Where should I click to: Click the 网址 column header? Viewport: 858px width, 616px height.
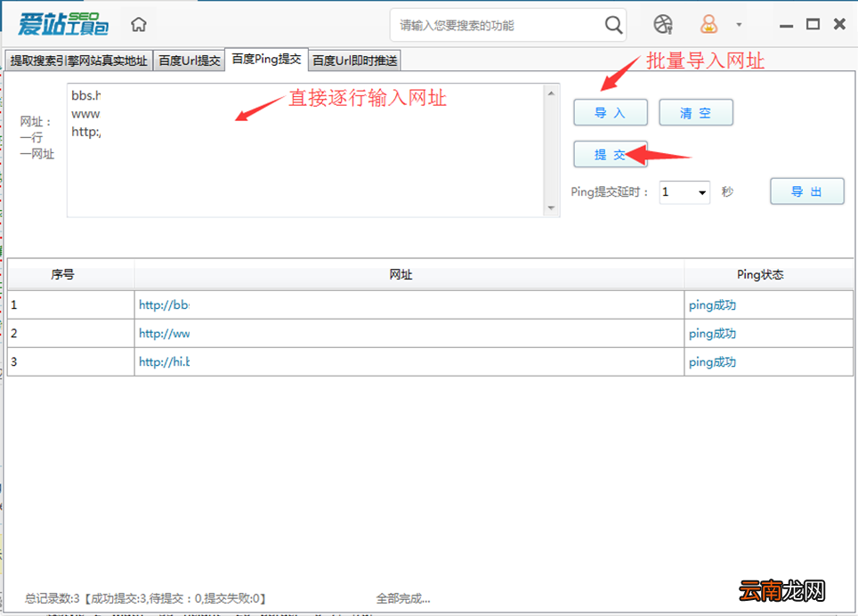click(409, 275)
